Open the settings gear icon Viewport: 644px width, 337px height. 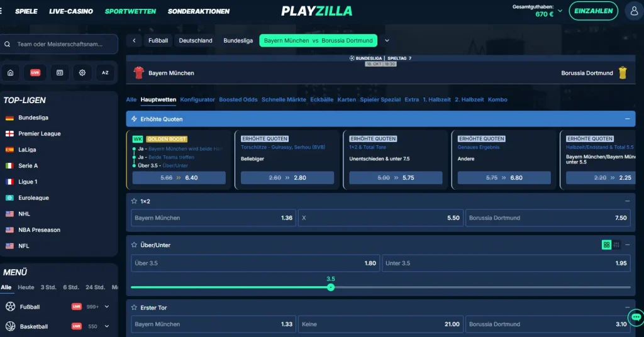(82, 73)
